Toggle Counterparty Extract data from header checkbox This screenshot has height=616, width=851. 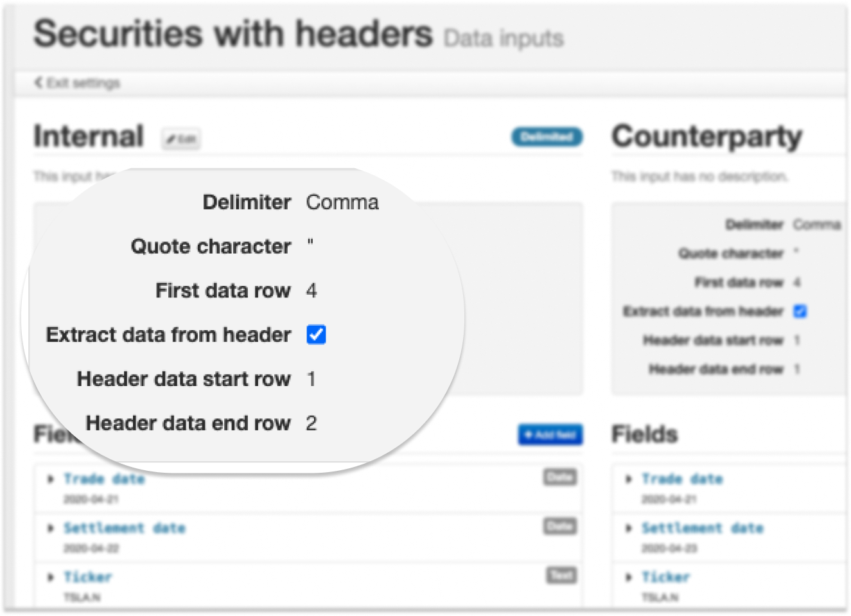pyautogui.click(x=800, y=312)
